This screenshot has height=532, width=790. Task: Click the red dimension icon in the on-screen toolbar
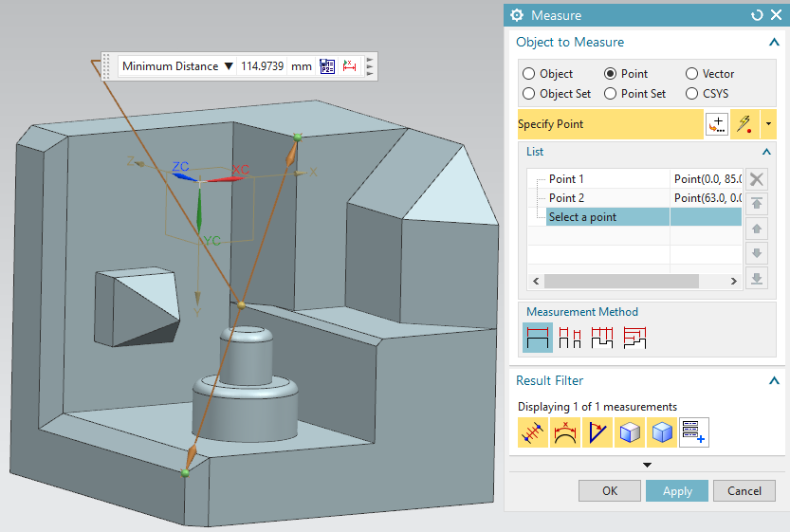(x=349, y=66)
